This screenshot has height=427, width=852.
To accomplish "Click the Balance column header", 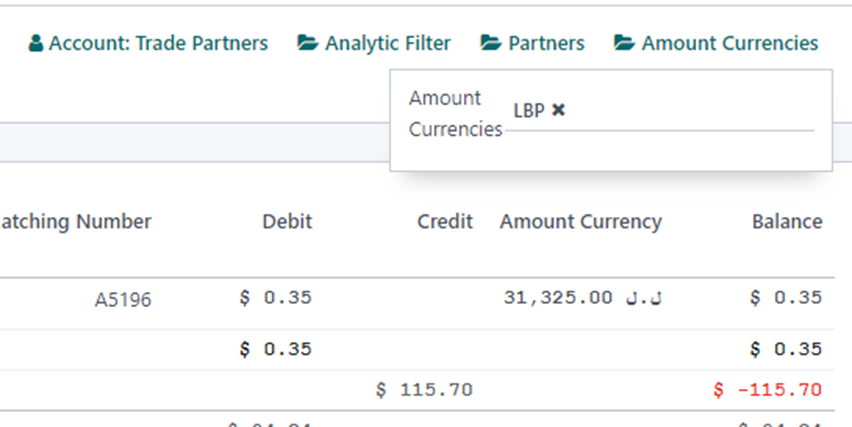I will click(787, 222).
